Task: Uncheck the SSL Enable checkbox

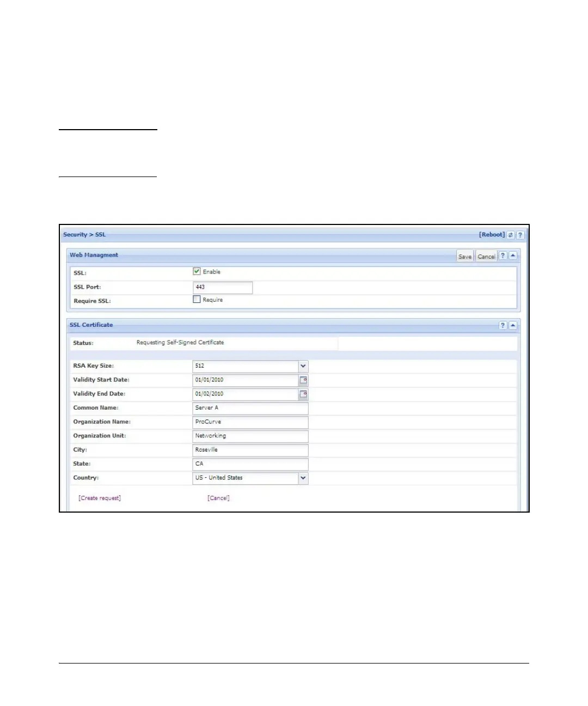Action: point(197,271)
